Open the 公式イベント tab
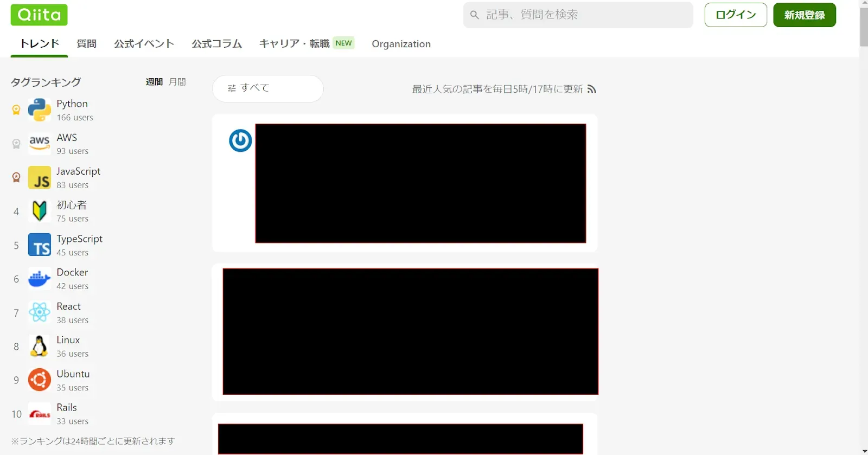This screenshot has height=455, width=868. click(x=144, y=44)
